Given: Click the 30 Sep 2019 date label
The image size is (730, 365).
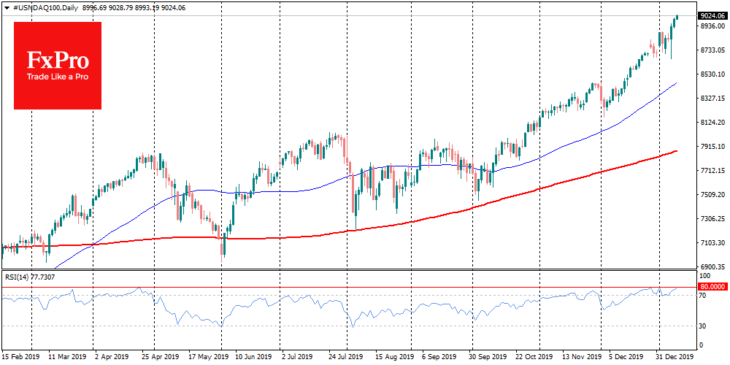Looking at the screenshot, I should click(488, 356).
